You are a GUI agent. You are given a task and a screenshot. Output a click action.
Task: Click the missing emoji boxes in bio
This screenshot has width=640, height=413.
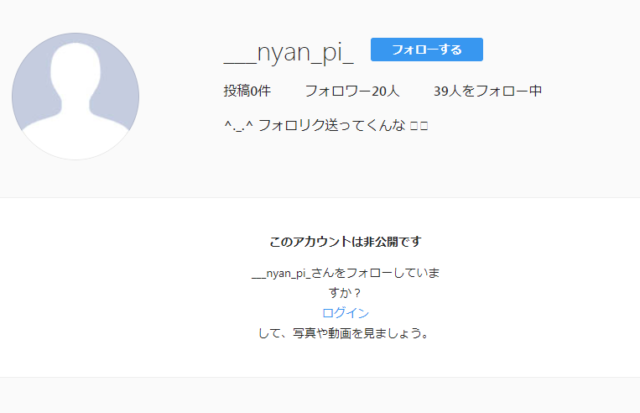tap(419, 127)
